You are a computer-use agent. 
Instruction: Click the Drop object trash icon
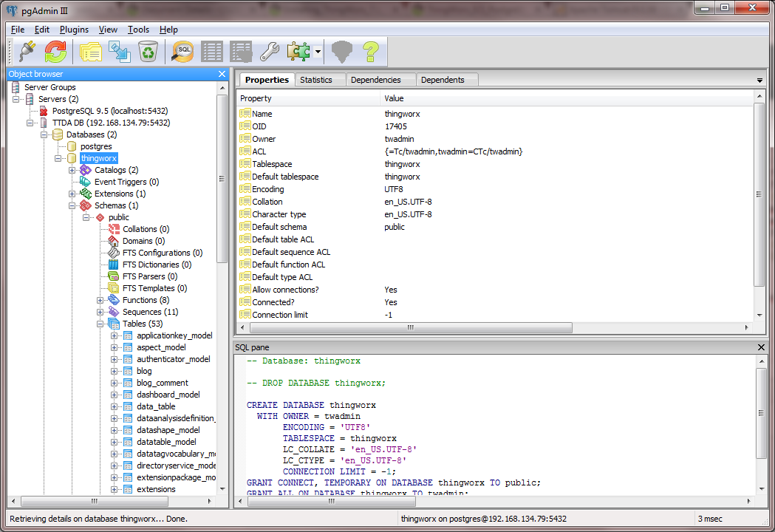[147, 52]
